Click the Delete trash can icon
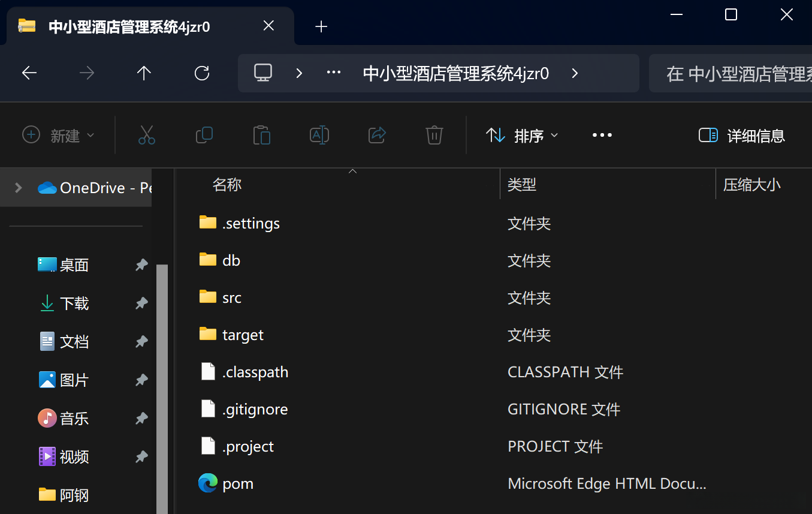The image size is (812, 514). coord(434,135)
